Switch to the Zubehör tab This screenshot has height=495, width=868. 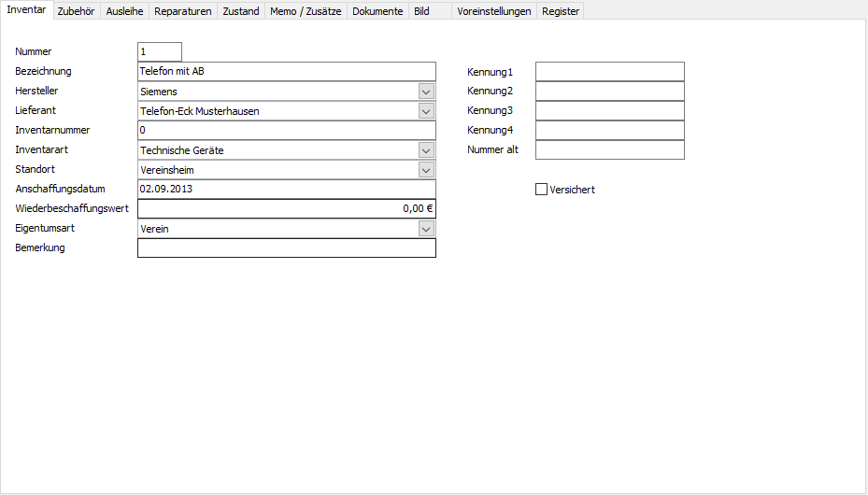pos(76,11)
